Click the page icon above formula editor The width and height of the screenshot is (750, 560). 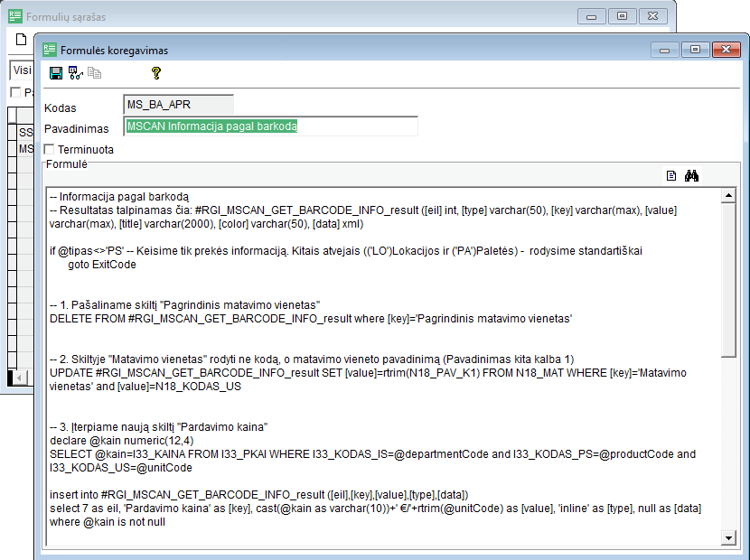[x=671, y=176]
